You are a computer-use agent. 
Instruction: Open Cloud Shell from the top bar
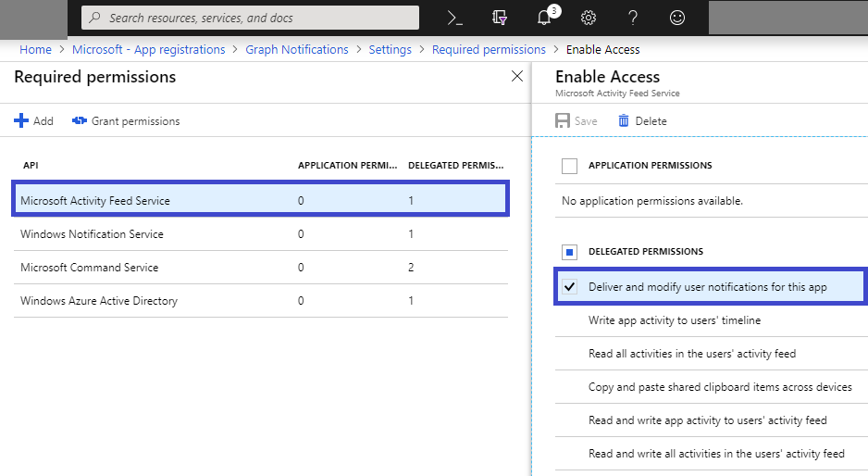[x=454, y=18]
